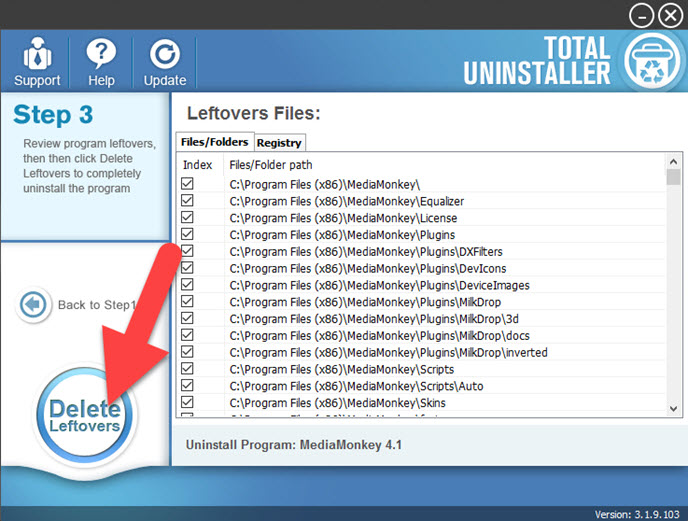Uncheck the MediaMonkey\Equalizer checkbox
The image size is (688, 521).
tap(187, 200)
